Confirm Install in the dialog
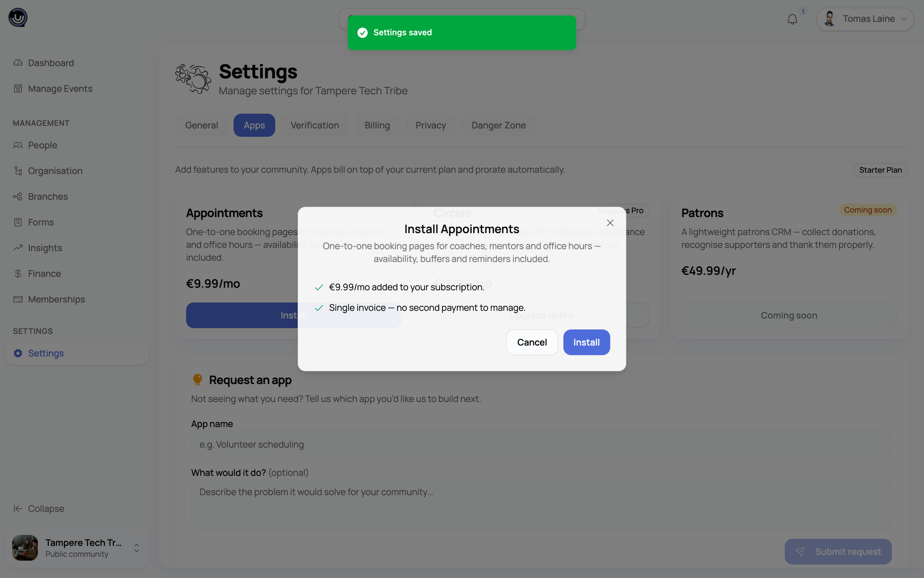 [586, 342]
